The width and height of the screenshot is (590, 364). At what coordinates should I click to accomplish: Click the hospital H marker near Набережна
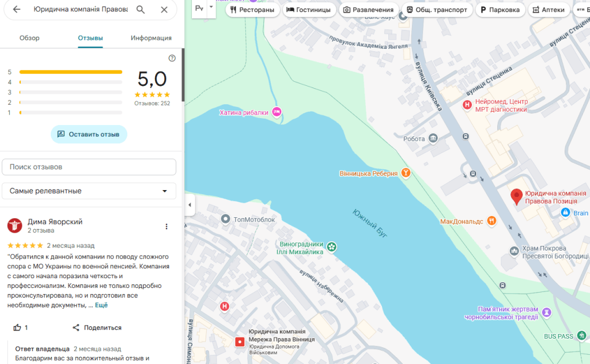click(x=225, y=306)
